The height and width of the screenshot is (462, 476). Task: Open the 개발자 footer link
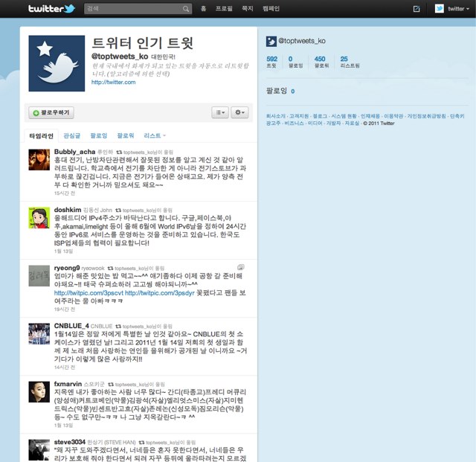(x=333, y=123)
